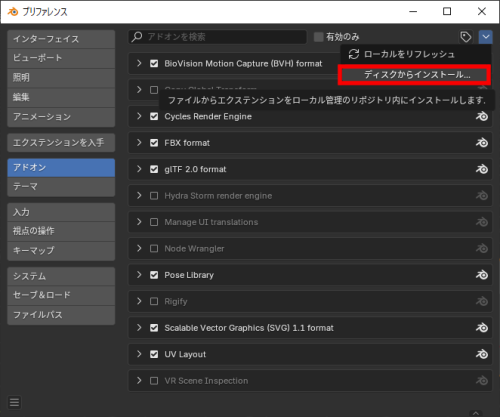Image resolution: width=500 pixels, height=417 pixels.
Task: Click the Blender logo on Manage UI translations row
Action: click(x=482, y=222)
